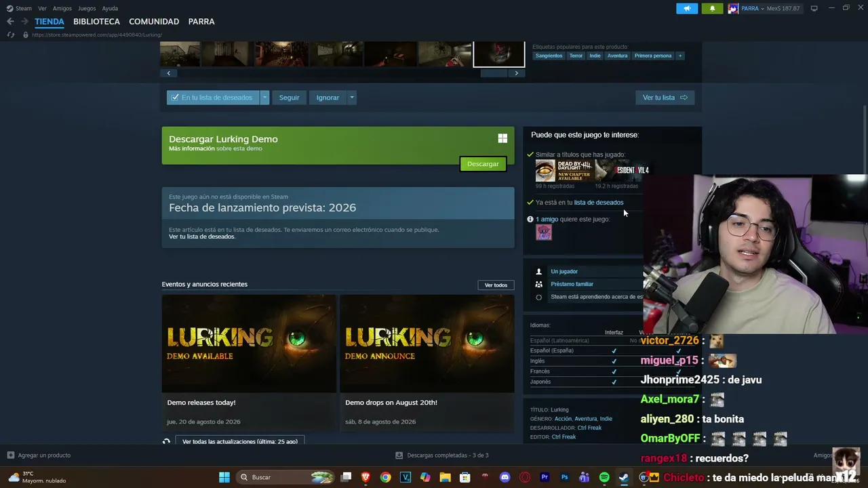Select the highlighted last screenshot thumbnail
The width and height of the screenshot is (868, 488).
point(499,54)
